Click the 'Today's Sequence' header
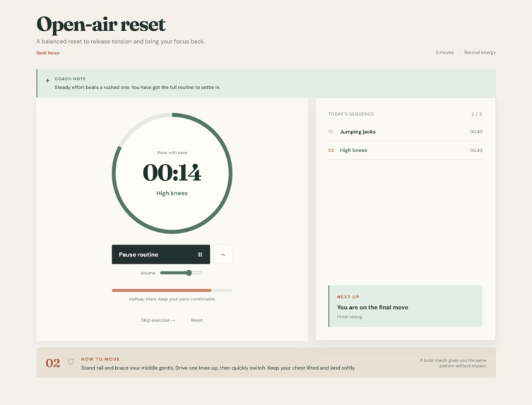This screenshot has height=405, width=532. pos(351,114)
